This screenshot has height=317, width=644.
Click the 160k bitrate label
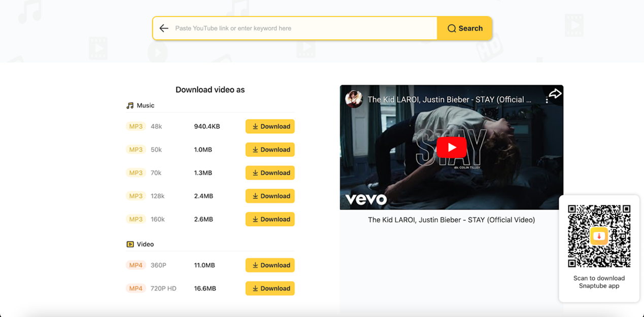pos(158,219)
